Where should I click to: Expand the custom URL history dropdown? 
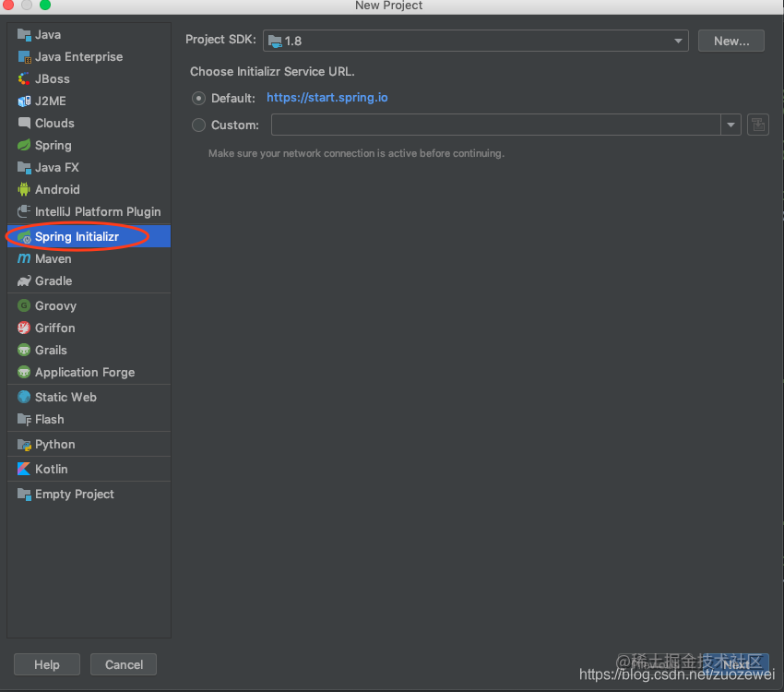click(731, 124)
